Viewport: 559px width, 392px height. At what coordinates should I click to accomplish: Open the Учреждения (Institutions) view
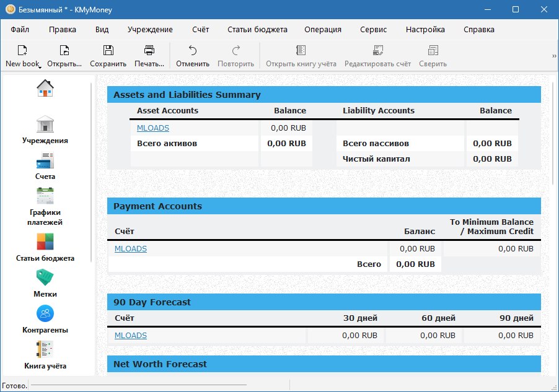tap(45, 129)
